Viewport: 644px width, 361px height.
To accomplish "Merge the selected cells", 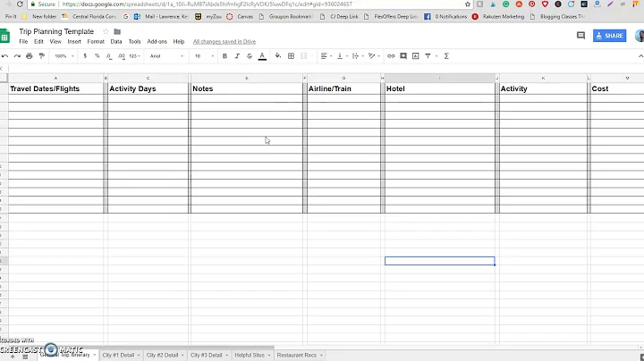I will coord(303,55).
